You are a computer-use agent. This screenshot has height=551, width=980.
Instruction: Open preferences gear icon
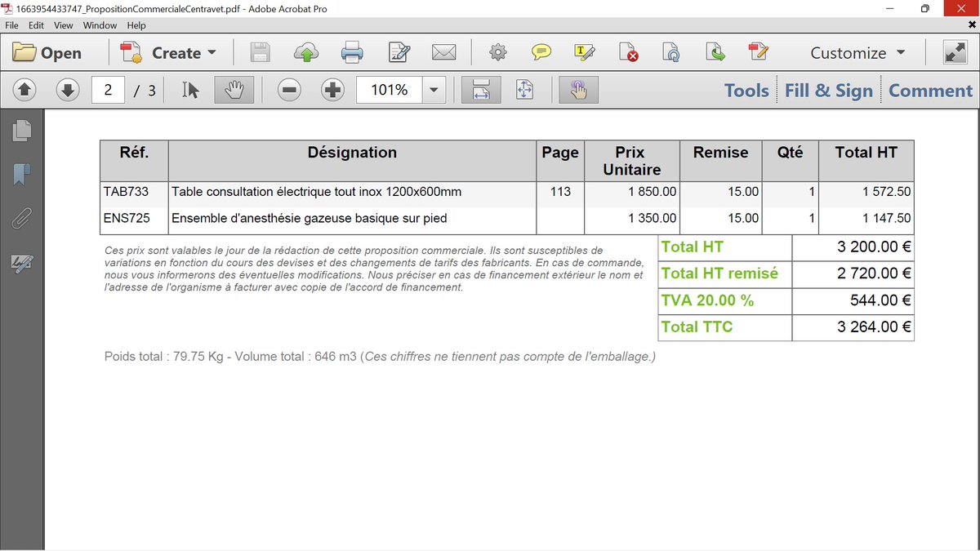[x=497, y=53]
